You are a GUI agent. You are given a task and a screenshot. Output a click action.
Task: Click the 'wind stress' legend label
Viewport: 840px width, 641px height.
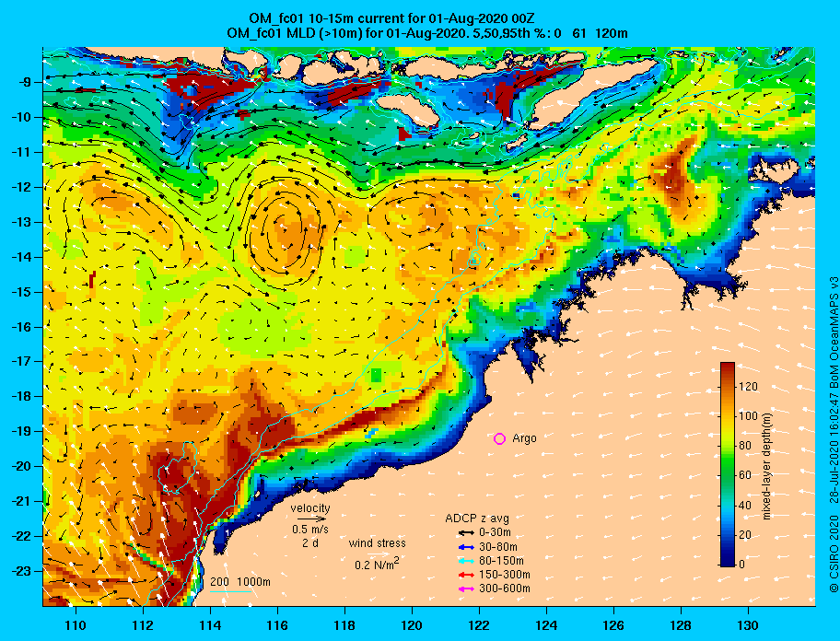pyautogui.click(x=377, y=543)
